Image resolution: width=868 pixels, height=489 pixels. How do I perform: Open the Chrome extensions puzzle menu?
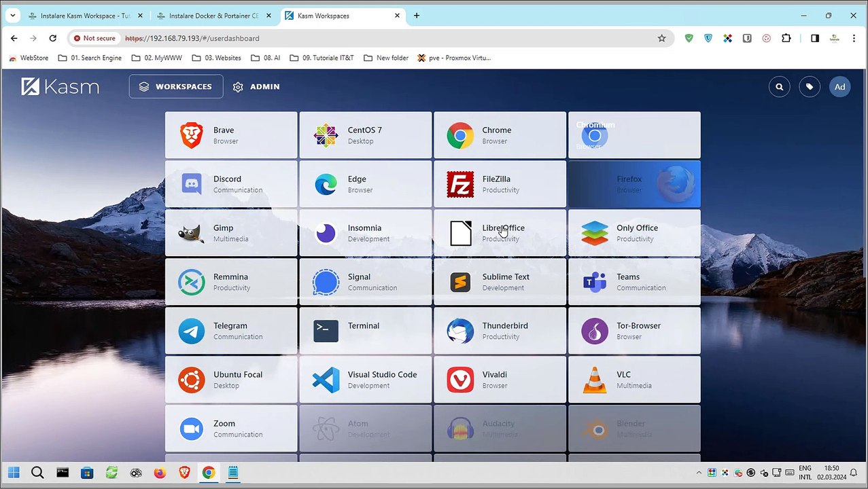[786, 39]
